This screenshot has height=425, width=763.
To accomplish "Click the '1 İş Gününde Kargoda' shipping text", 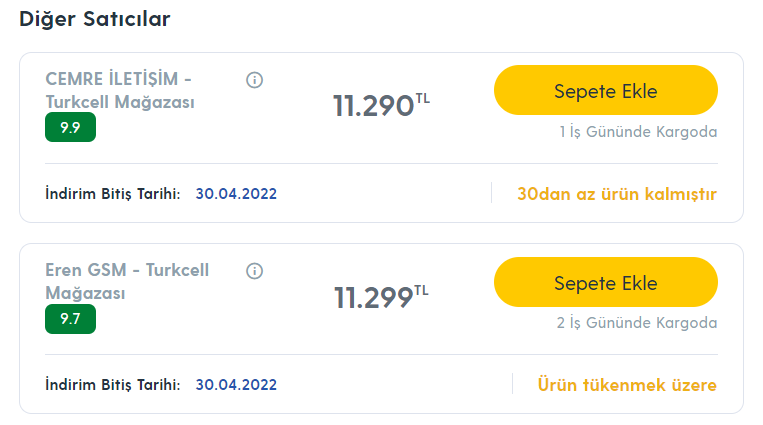I will click(638, 132).
